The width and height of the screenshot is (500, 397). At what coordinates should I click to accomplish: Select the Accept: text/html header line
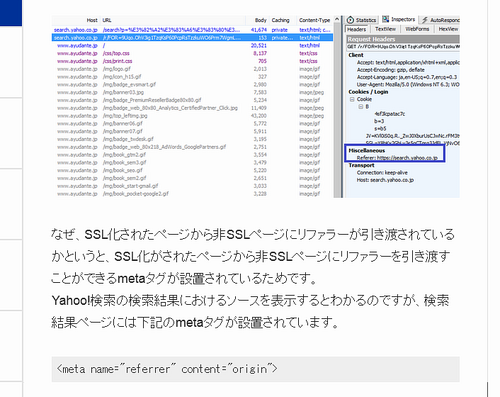tap(408, 62)
